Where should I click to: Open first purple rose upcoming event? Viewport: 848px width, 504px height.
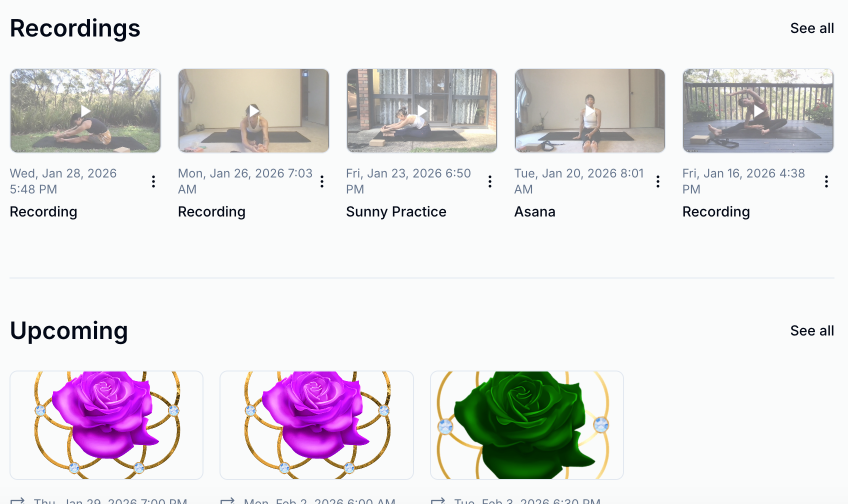coord(106,425)
